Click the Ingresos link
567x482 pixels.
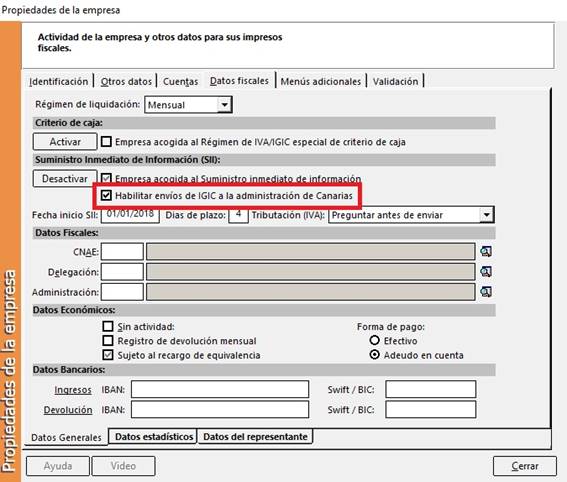(x=73, y=390)
